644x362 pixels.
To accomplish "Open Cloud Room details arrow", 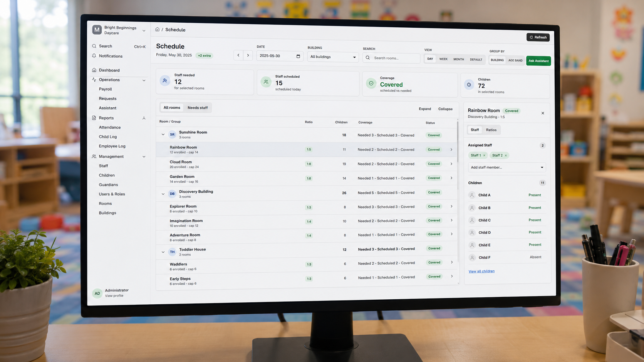I will 451,164.
